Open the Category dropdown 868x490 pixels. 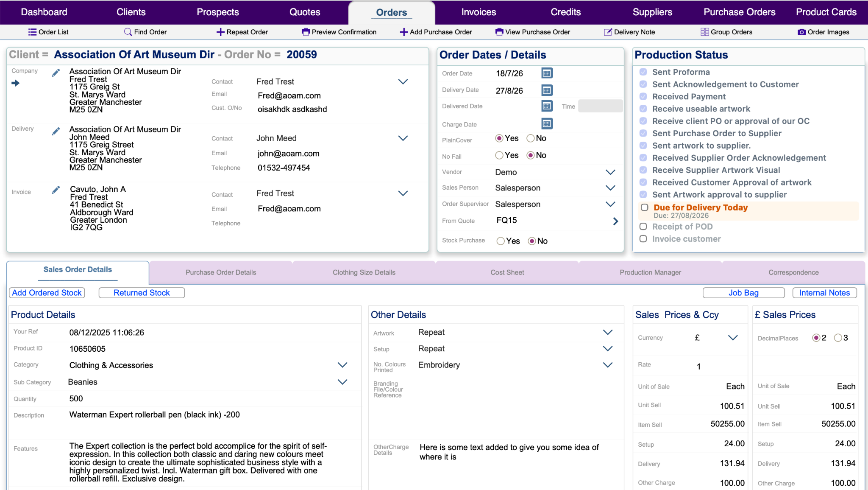coord(342,365)
